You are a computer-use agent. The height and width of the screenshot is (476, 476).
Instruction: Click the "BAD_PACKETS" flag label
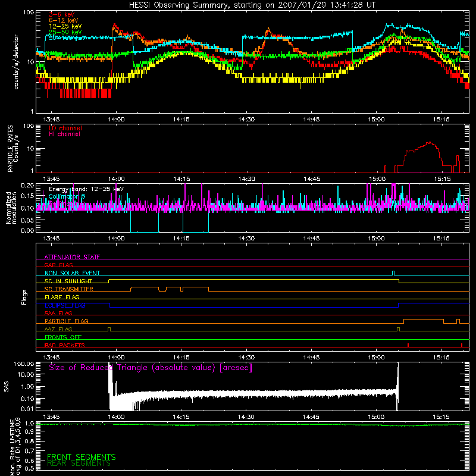[65, 345]
